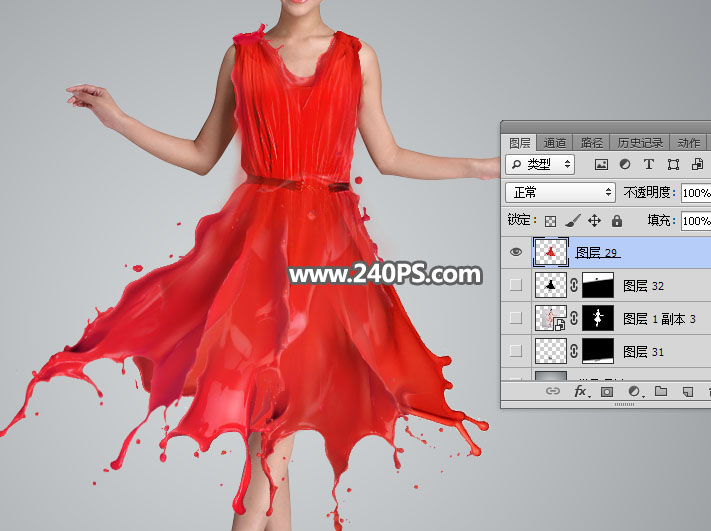Click the 填充 fill value field
This screenshot has width=711, height=531.
[696, 221]
